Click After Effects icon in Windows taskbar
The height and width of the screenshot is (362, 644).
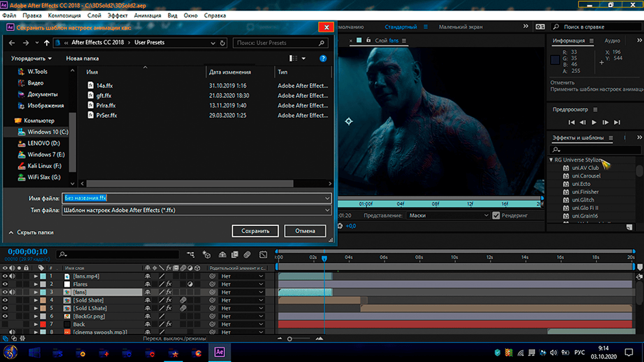[219, 352]
